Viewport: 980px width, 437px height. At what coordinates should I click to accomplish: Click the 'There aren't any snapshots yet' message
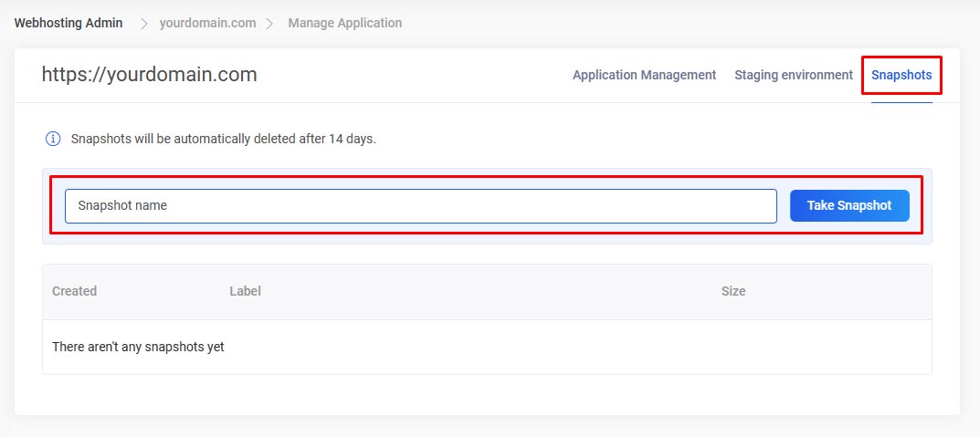(138, 347)
